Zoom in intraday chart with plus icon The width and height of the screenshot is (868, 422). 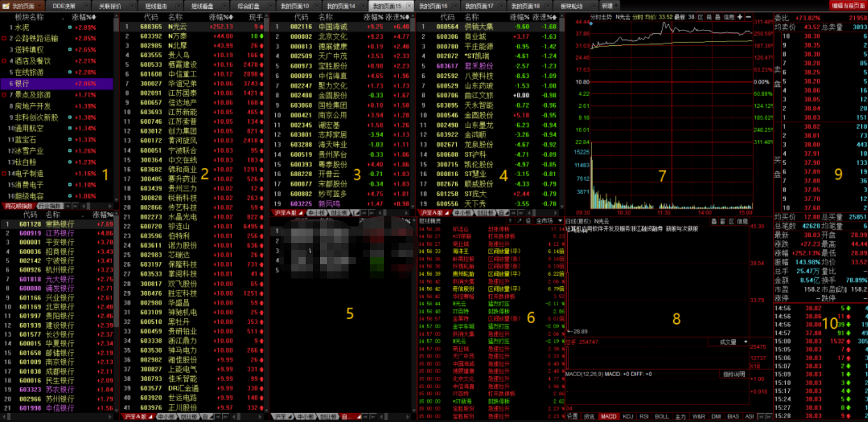(x=739, y=17)
